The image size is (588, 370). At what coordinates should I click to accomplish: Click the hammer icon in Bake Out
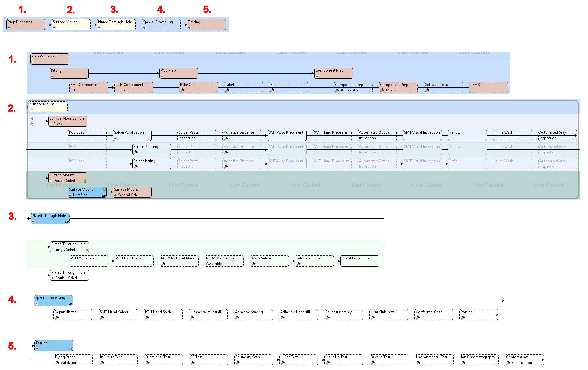point(183,90)
